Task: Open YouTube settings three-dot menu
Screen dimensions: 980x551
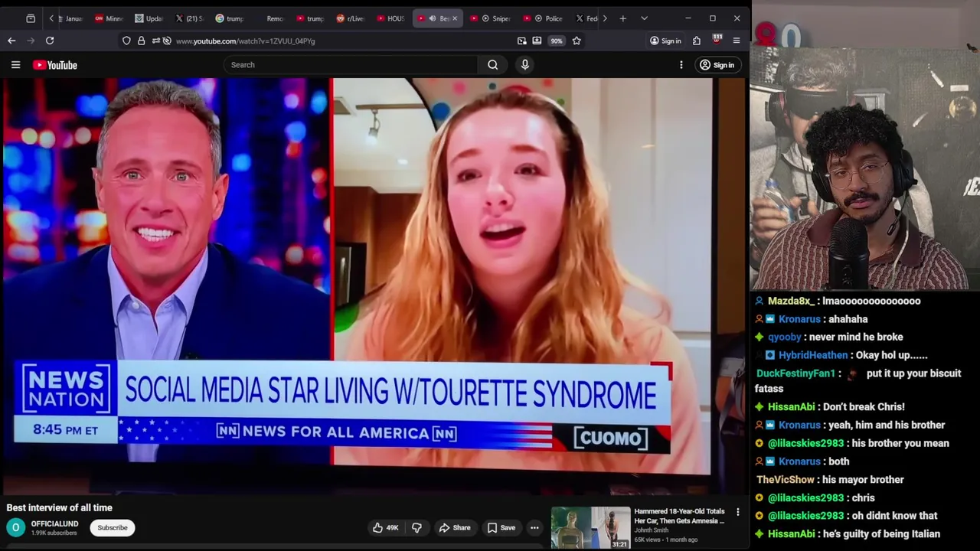Action: click(681, 65)
